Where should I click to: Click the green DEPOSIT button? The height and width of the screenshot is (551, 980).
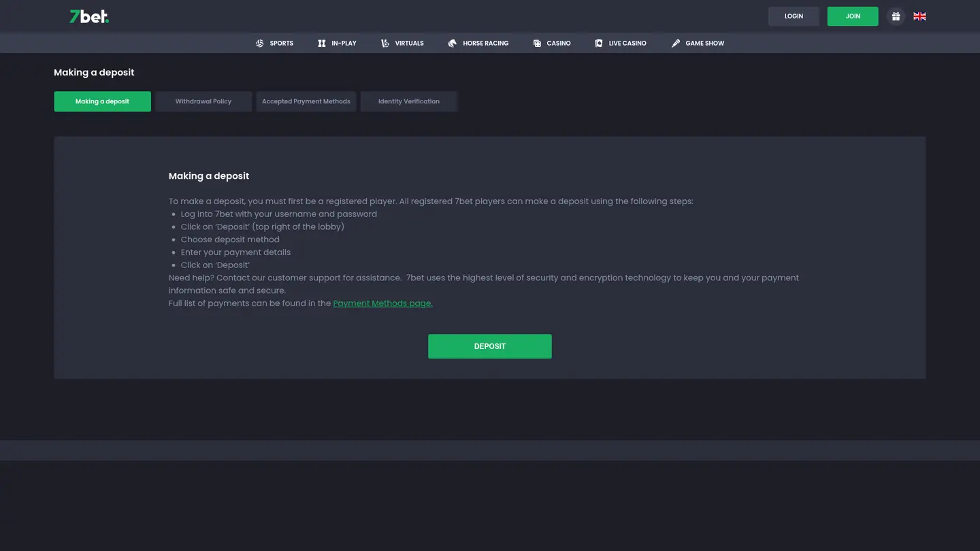(x=490, y=346)
